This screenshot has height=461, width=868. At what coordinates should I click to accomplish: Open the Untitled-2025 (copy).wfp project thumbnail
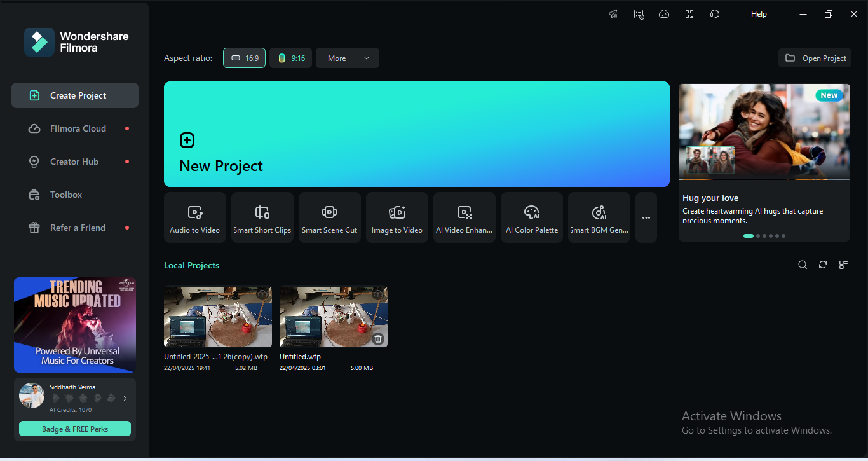(218, 317)
